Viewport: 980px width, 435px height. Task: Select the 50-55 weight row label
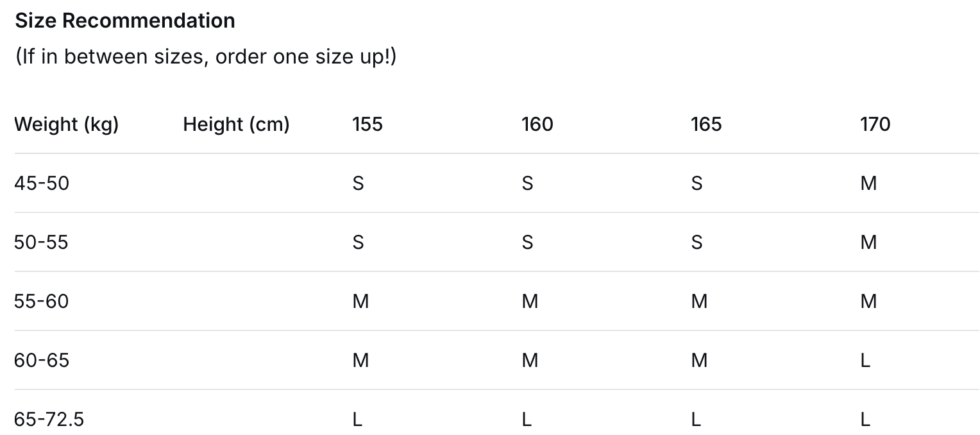click(41, 243)
